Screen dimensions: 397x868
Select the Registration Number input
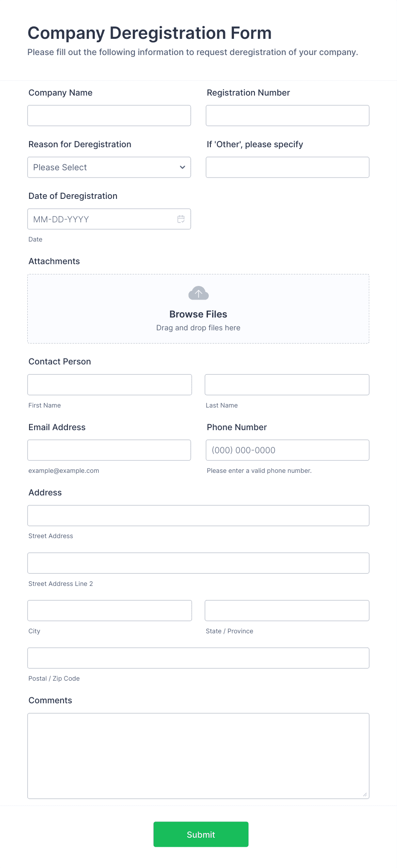tap(288, 116)
